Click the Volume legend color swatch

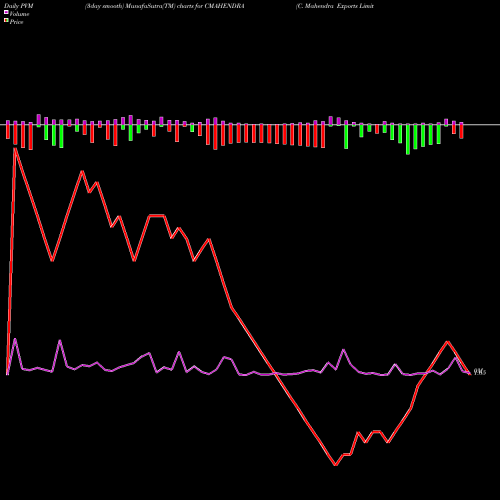[x=6, y=13]
